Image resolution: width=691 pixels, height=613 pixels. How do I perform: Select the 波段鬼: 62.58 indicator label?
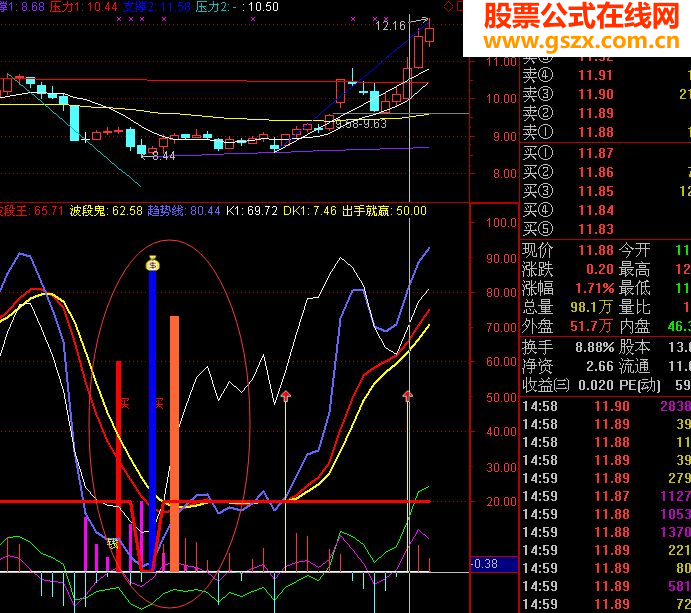coord(106,211)
